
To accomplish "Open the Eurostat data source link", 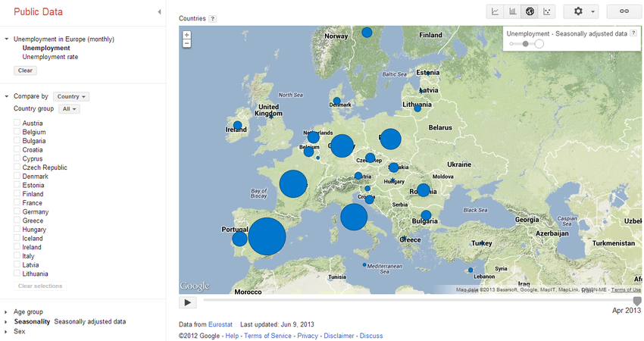I will click(220, 324).
